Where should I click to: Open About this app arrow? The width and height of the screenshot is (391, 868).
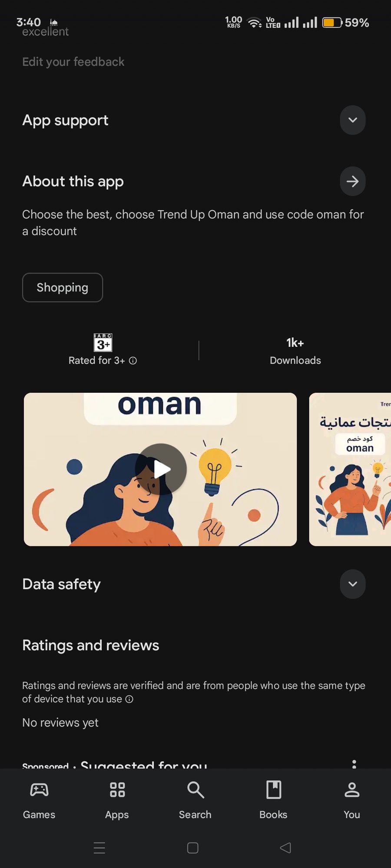[352, 181]
